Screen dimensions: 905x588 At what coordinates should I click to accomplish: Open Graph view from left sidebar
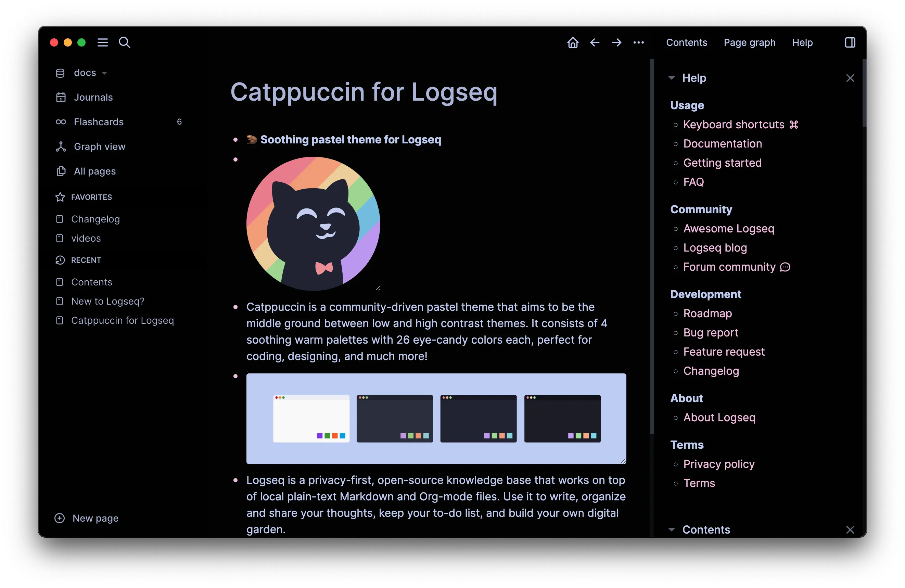click(x=99, y=146)
